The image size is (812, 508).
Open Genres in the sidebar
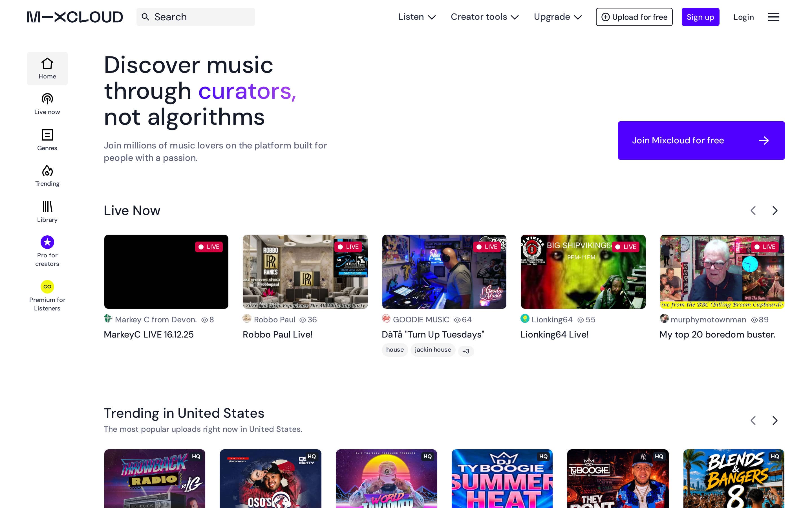pyautogui.click(x=47, y=140)
